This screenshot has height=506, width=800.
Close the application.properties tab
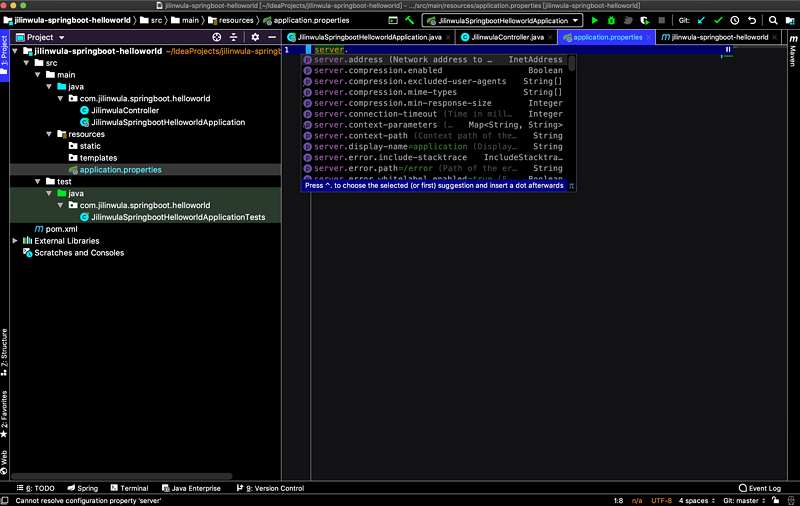(649, 37)
